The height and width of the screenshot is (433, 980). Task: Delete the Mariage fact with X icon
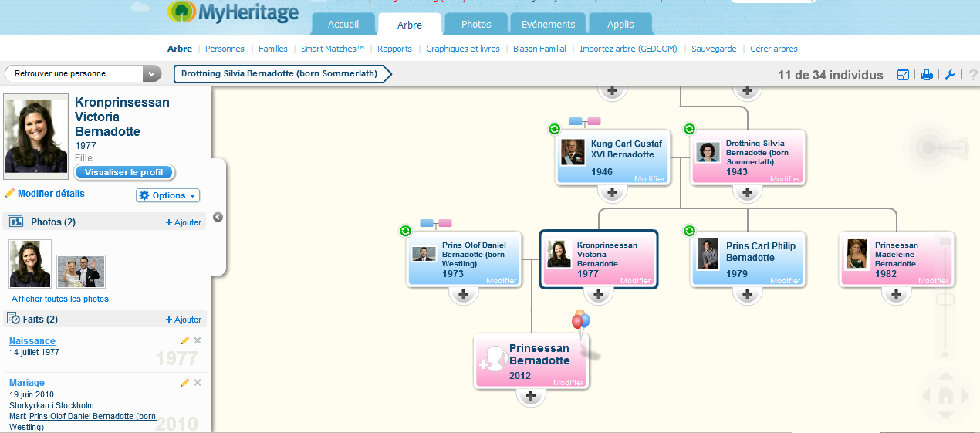pyautogui.click(x=198, y=382)
